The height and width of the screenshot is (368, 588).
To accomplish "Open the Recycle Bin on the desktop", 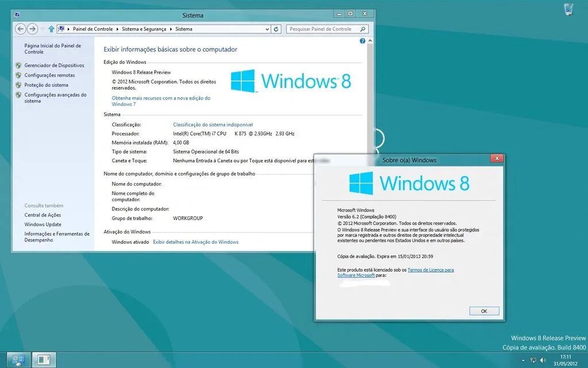I will [x=568, y=9].
